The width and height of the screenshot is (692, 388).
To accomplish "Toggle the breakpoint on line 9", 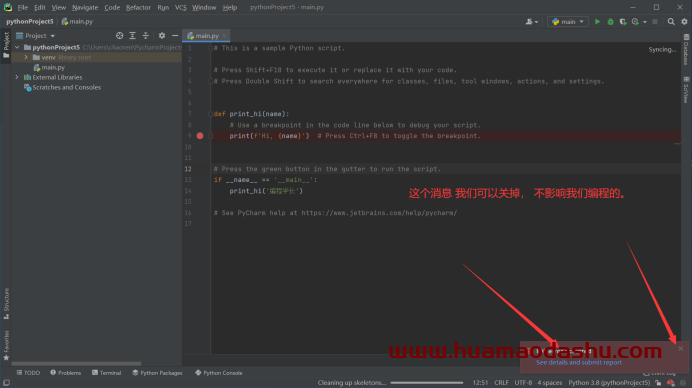I will coord(200,136).
